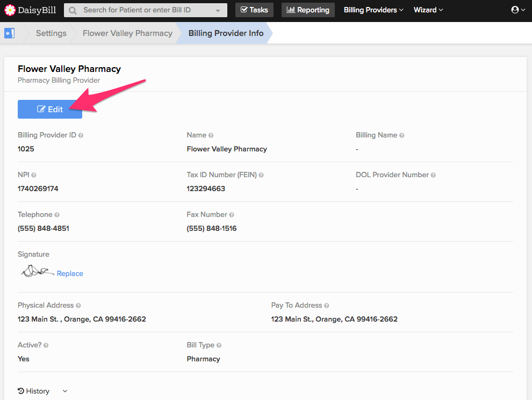Click the Bill Type value Pharmacy
532x400 pixels.
204,359
